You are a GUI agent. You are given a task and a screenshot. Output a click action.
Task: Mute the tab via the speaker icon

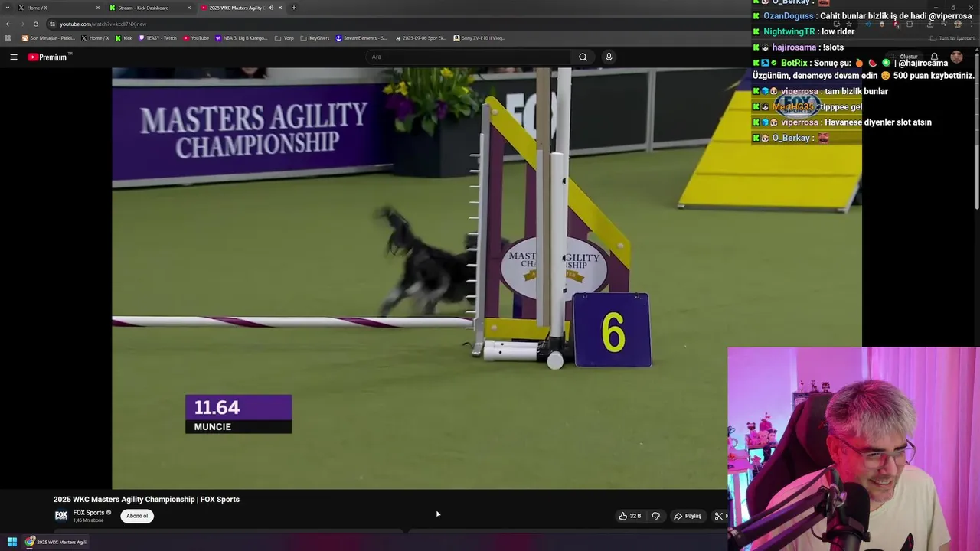tap(270, 8)
